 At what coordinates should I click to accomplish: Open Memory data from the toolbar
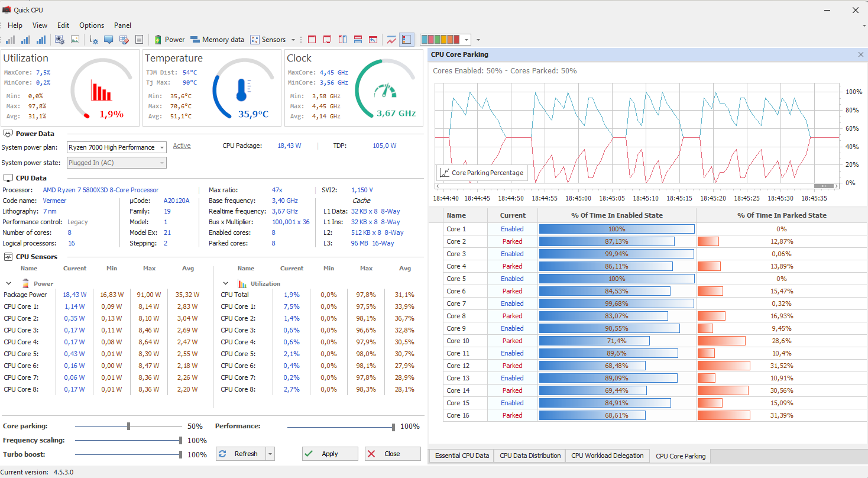click(217, 40)
